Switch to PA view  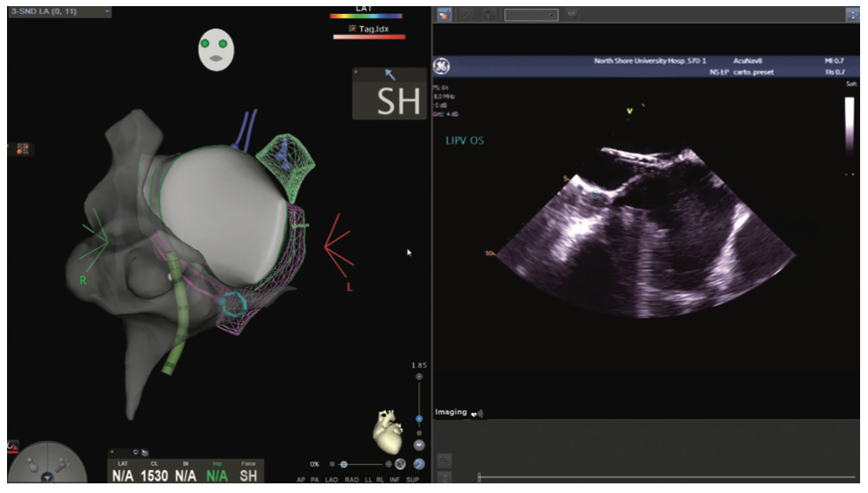coord(315,480)
